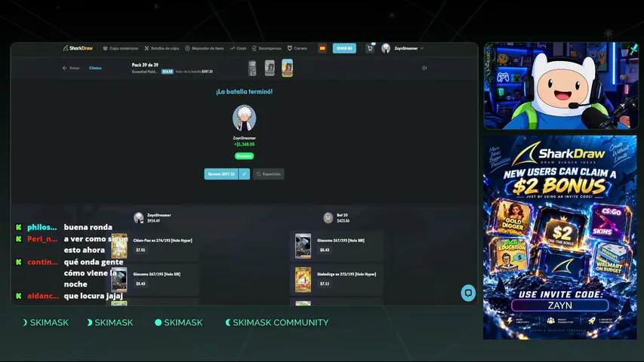Click the +$1,348.05 winnings amount

pyautogui.click(x=245, y=145)
